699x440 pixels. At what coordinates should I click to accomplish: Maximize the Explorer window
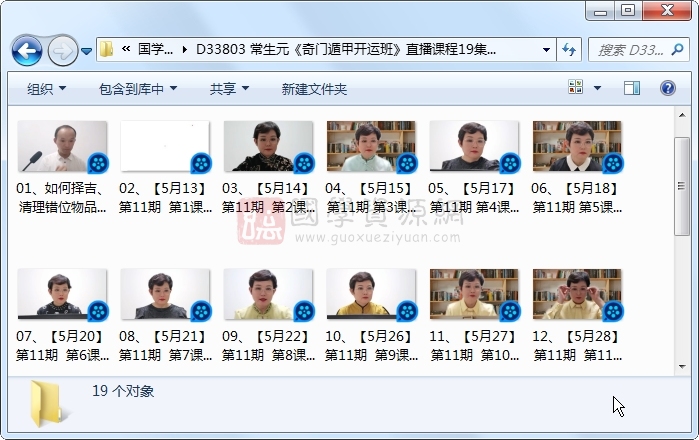[x=628, y=11]
